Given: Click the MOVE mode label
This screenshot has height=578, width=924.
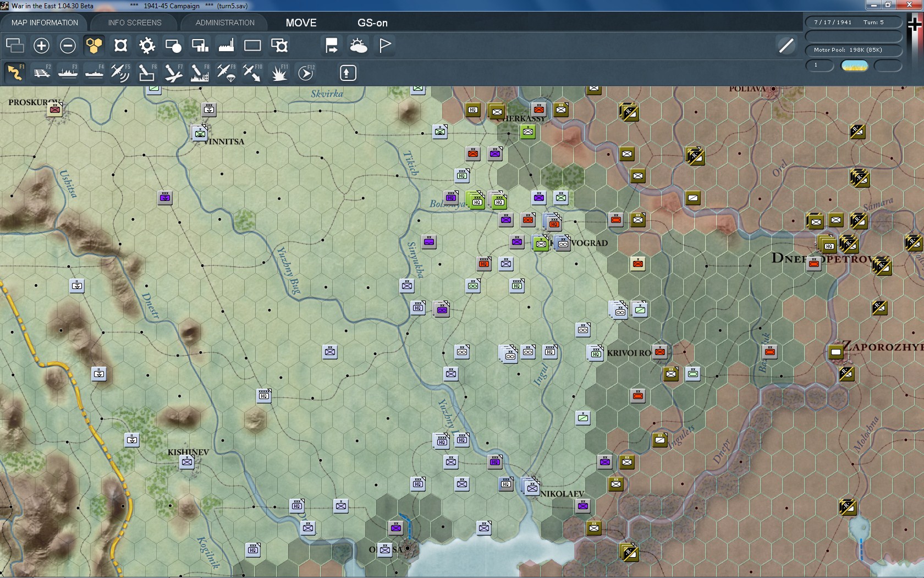Looking at the screenshot, I should pyautogui.click(x=301, y=23).
